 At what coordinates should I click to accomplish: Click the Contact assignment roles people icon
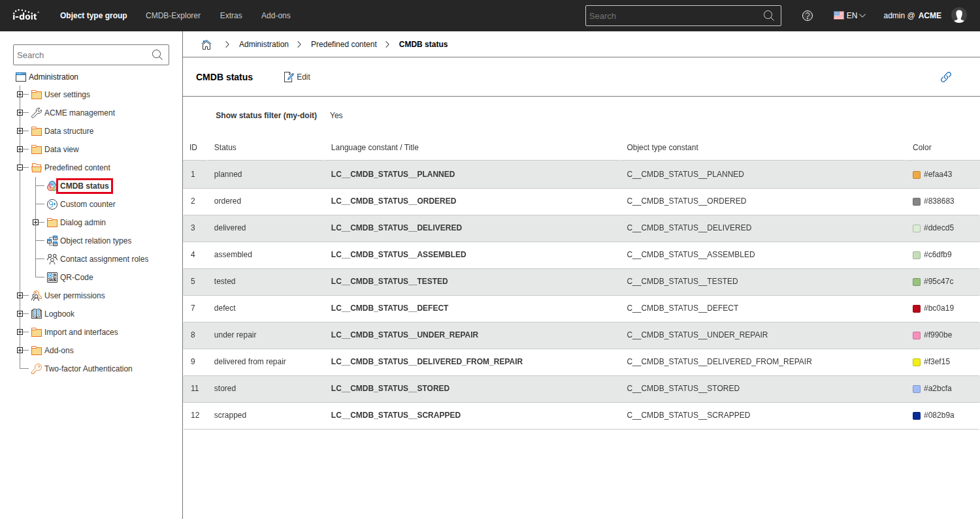pyautogui.click(x=52, y=259)
